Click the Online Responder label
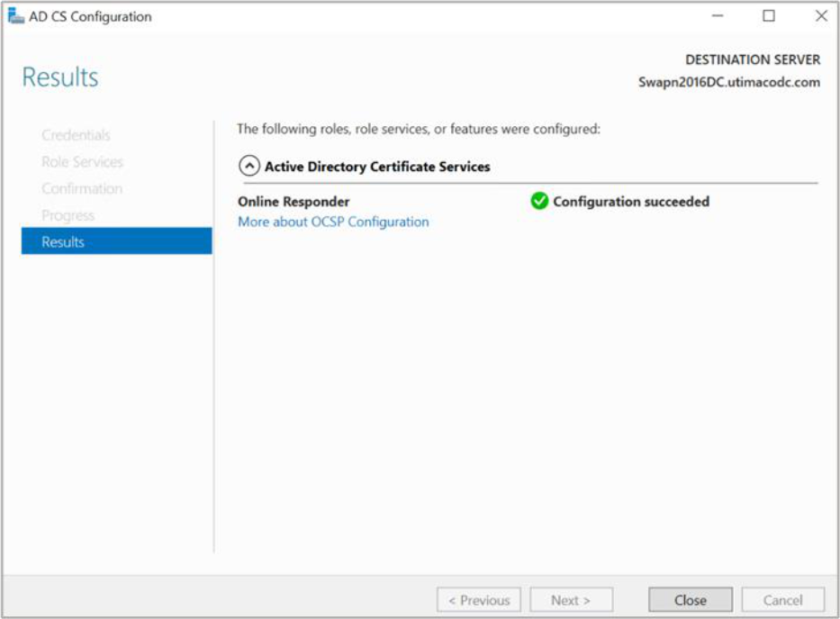The image size is (840, 619). point(294,202)
